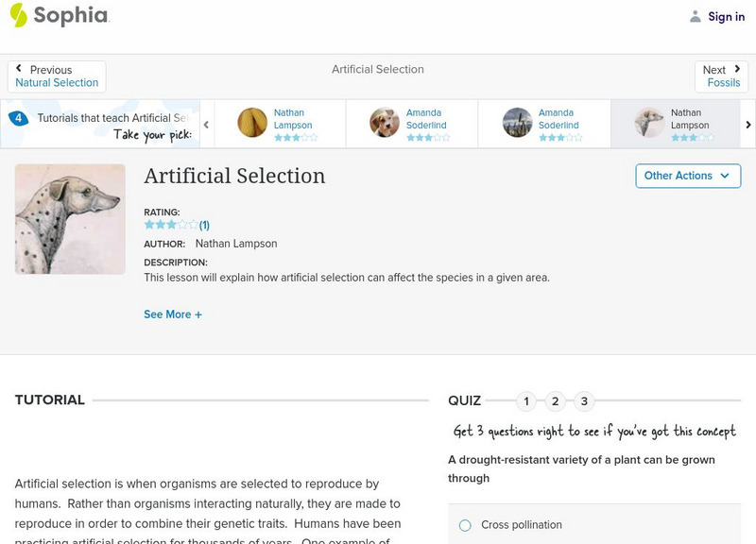756x544 pixels.
Task: Click the Sign in link
Action: point(726,16)
